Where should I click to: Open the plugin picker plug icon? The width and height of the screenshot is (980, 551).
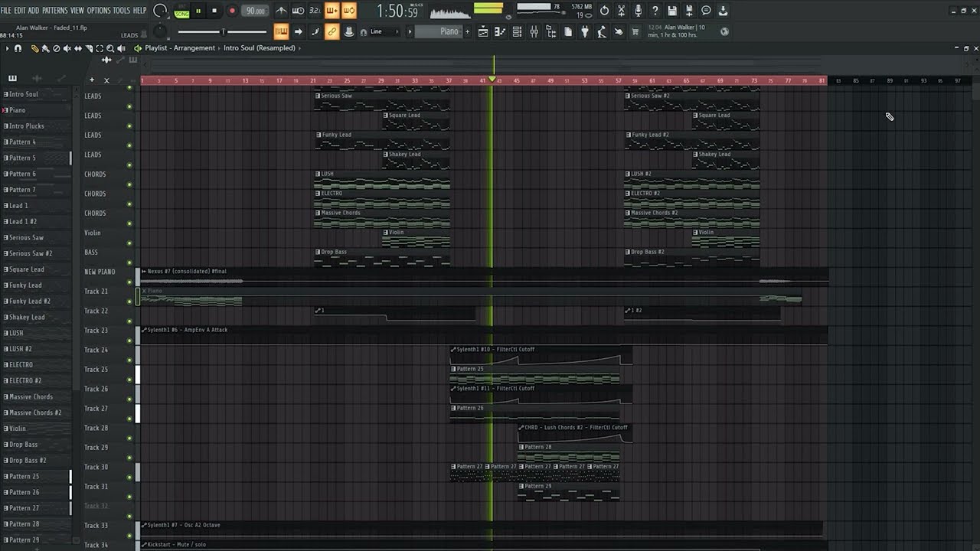click(584, 31)
